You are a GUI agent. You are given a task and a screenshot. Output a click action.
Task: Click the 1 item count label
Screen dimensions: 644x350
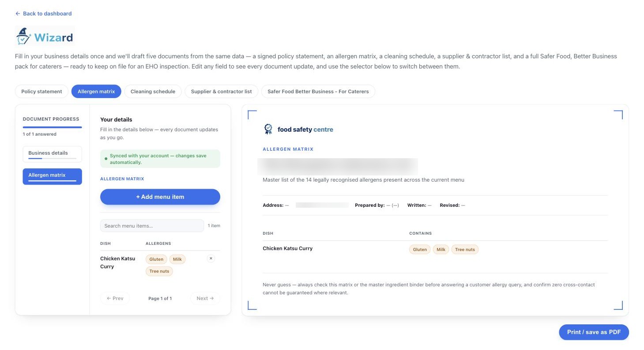(214, 226)
